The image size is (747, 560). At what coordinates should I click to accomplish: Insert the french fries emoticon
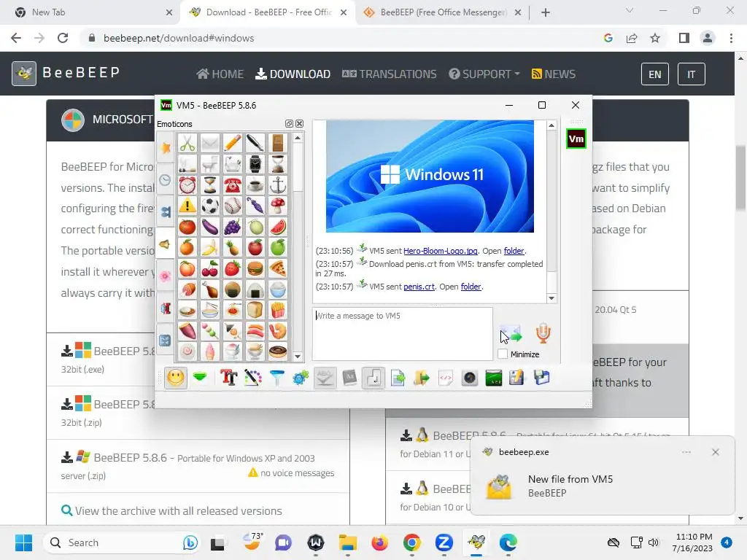[278, 310]
